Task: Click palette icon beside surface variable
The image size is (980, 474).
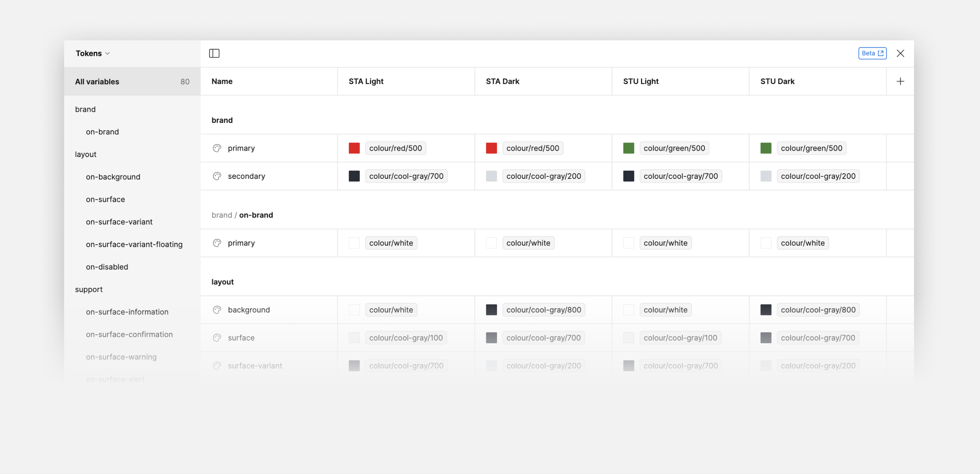Action: tap(217, 337)
